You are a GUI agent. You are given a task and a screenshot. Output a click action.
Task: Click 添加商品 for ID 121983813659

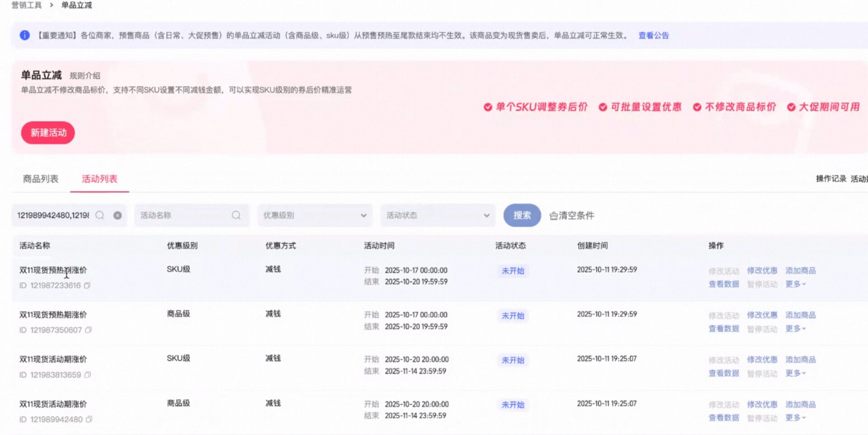[801, 359]
